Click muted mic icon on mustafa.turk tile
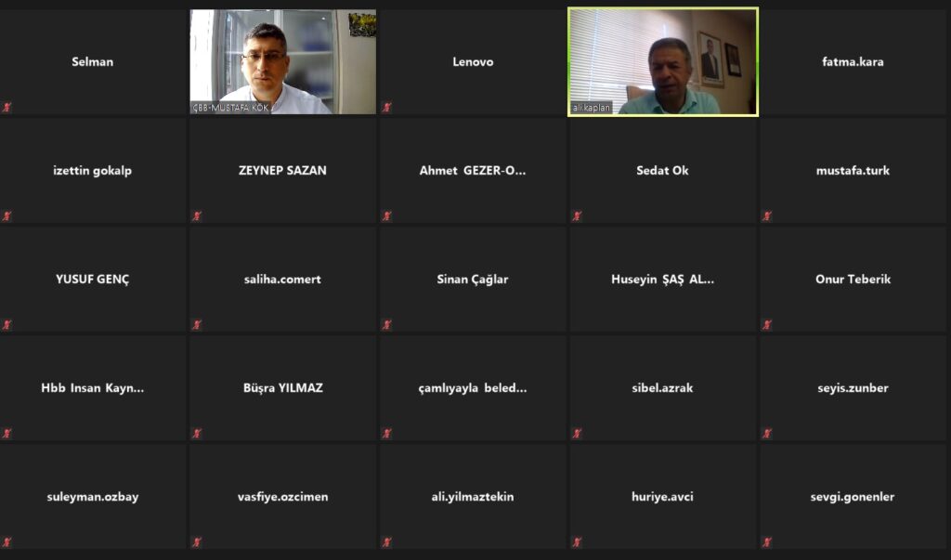Screen dimensions: 951x560 tap(766, 216)
